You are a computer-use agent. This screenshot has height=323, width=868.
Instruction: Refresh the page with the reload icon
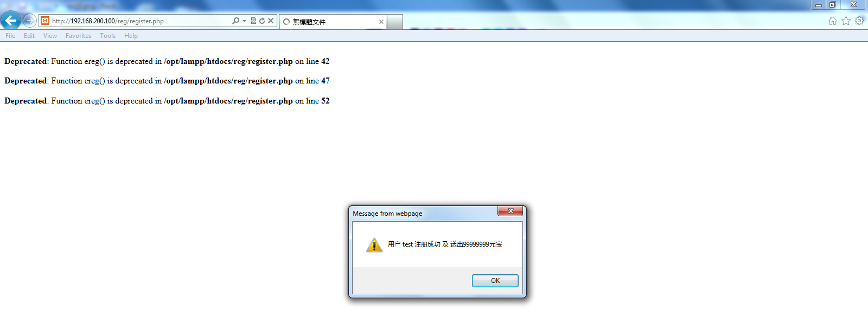262,21
